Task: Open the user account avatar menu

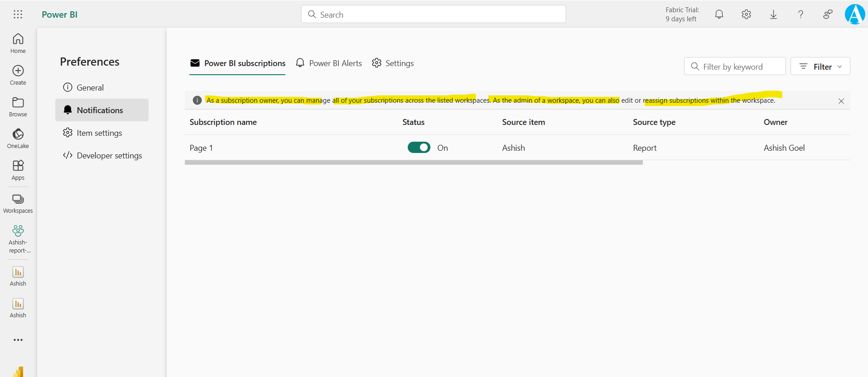Action: (x=854, y=14)
